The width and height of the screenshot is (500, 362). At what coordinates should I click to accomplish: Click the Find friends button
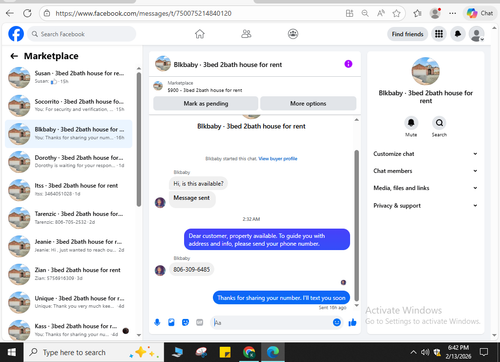(x=407, y=34)
